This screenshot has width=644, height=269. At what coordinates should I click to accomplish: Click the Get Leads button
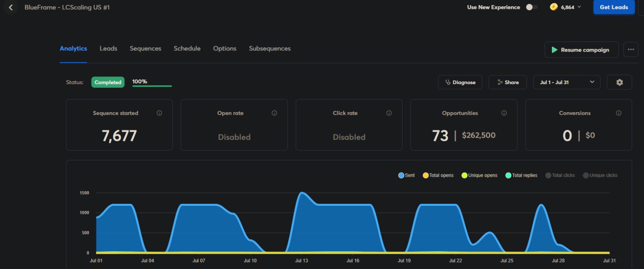pos(614,7)
